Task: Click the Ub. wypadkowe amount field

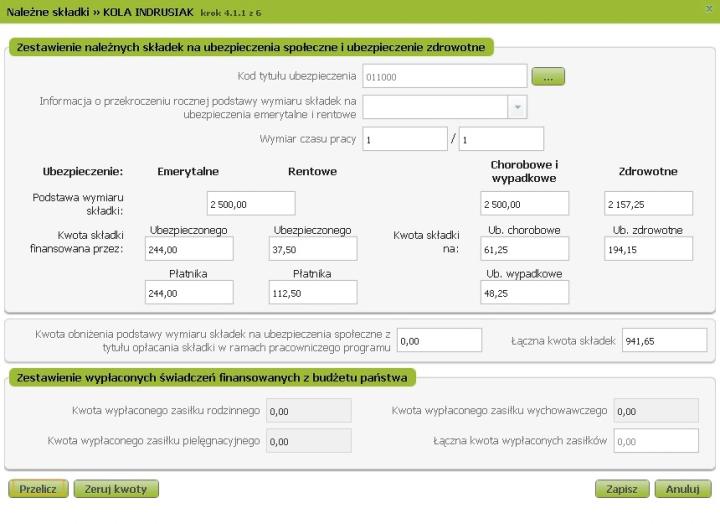Action: coord(524,292)
